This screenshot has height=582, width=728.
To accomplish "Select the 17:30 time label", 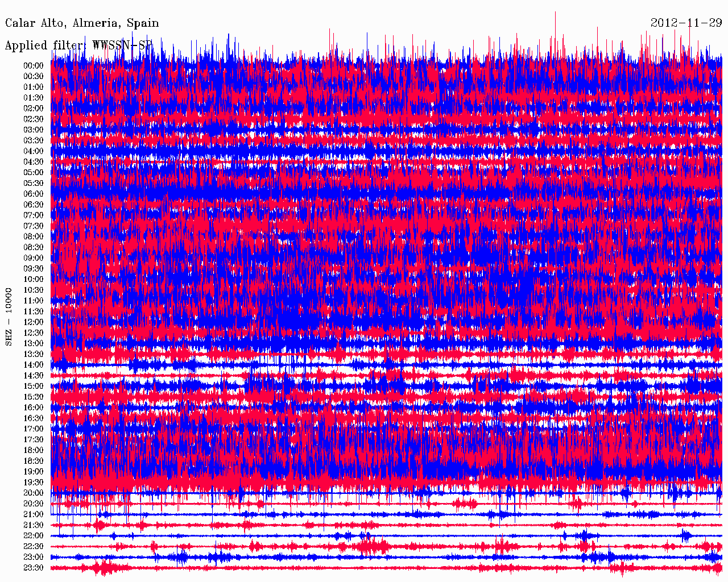I will point(34,439).
